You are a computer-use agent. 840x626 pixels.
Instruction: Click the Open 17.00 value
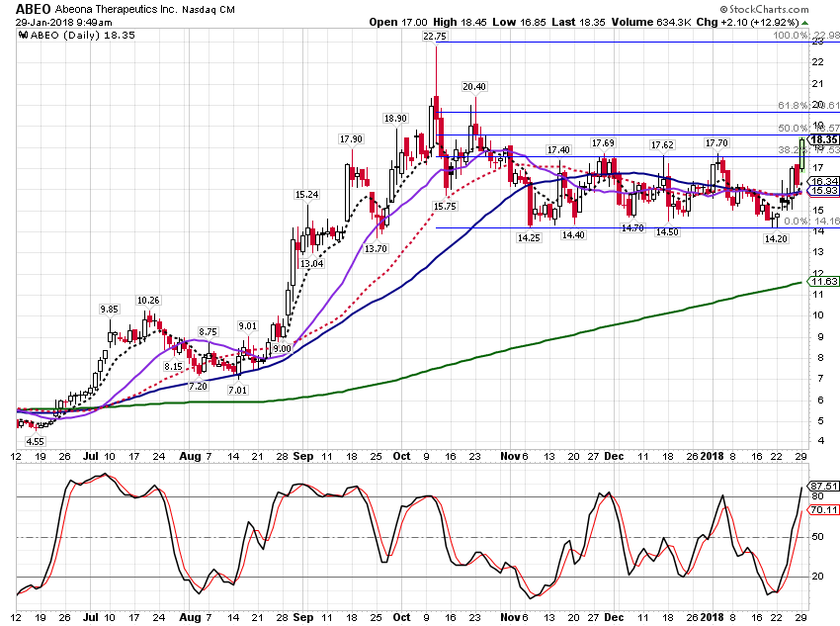click(398, 22)
